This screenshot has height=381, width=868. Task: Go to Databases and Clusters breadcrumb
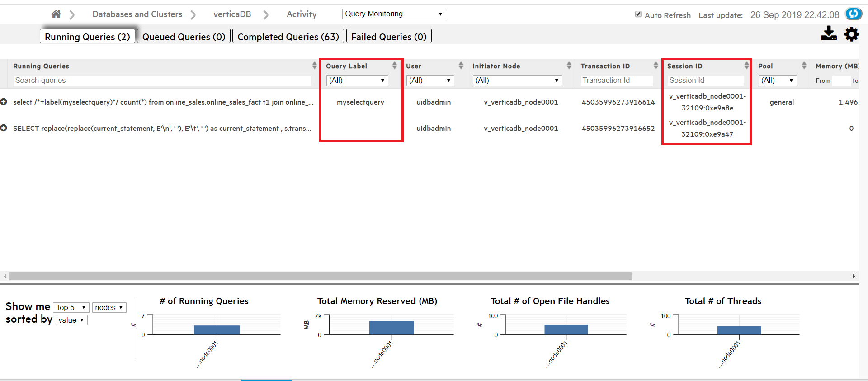(137, 14)
